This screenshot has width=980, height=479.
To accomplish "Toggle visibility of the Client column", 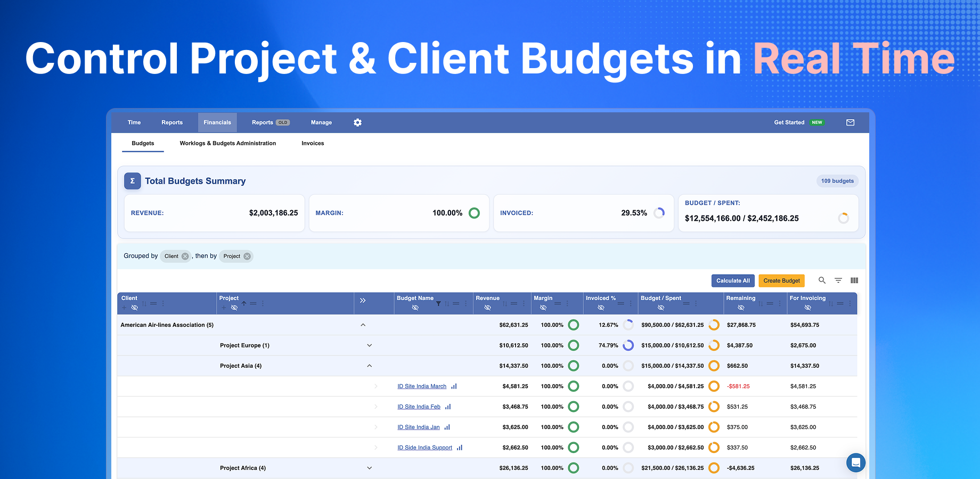I will 135,308.
